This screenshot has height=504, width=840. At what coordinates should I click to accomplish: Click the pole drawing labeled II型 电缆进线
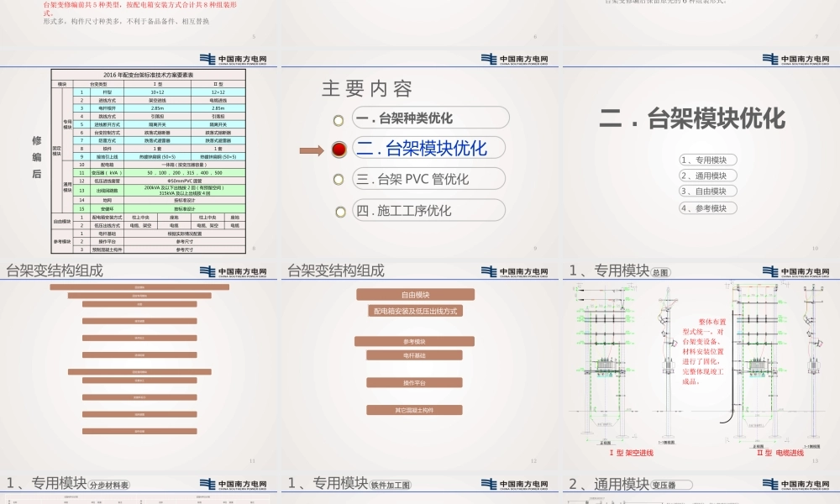click(759, 361)
